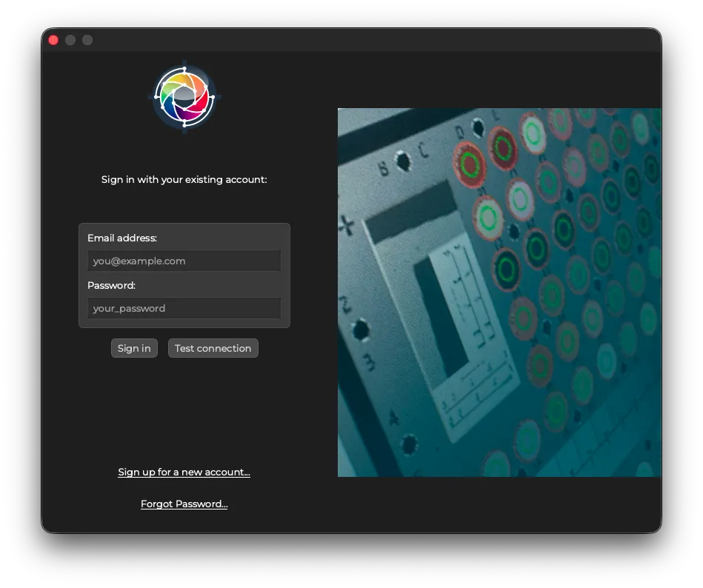Viewport: 703px width, 588px height.
Task: Click the 'Password:' label
Action: (x=111, y=286)
